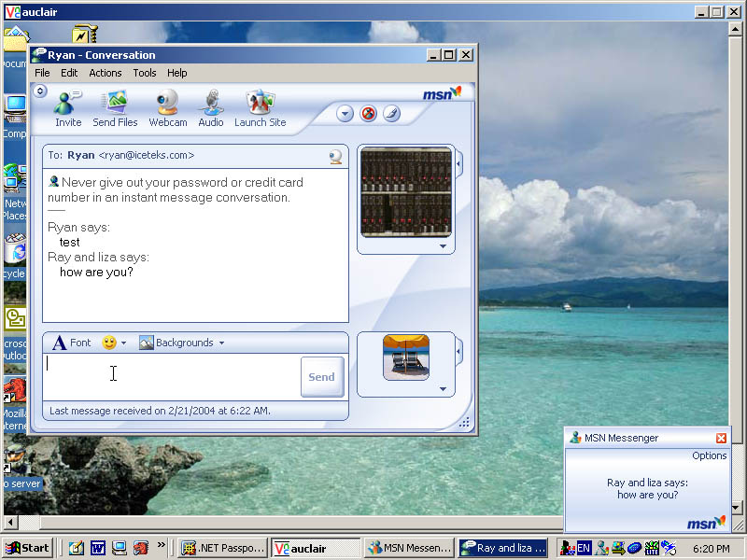
Task: Click my beach chairs display picture
Action: 406,357
